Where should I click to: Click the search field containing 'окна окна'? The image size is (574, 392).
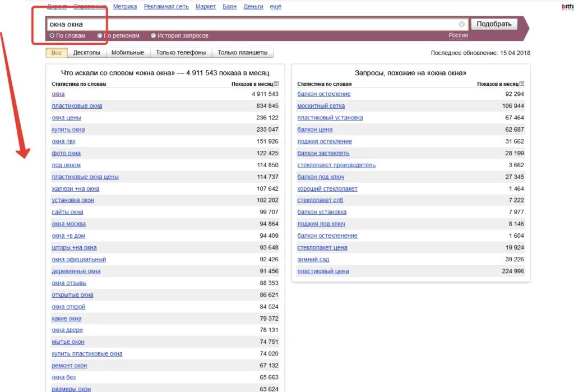(x=253, y=24)
